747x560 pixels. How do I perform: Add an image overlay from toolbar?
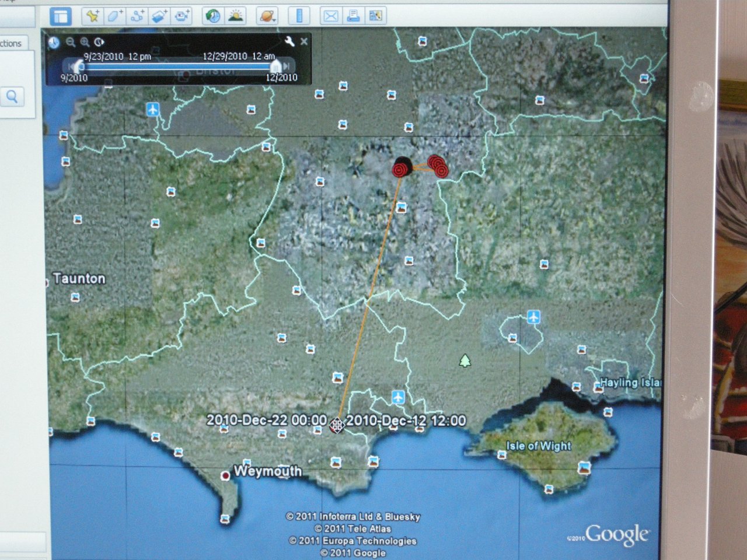pos(159,16)
